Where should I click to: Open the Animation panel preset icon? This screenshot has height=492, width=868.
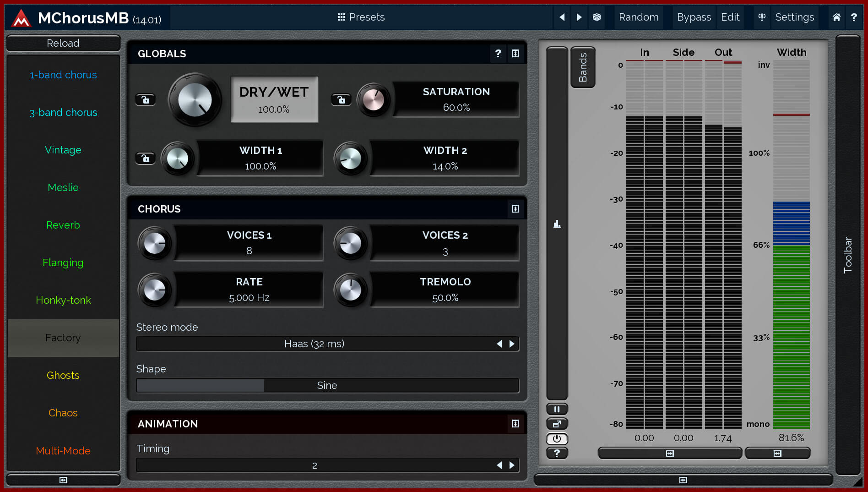[515, 424]
